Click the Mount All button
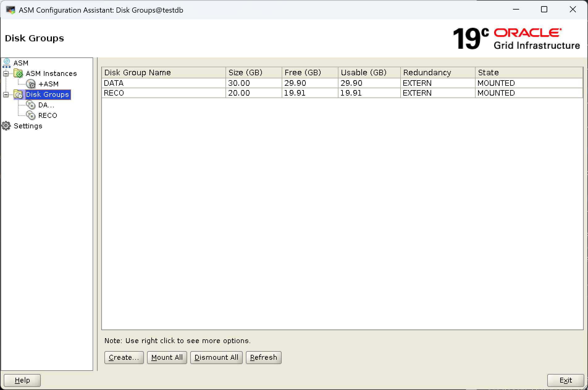Screen dimensions: 588x390 167,357
